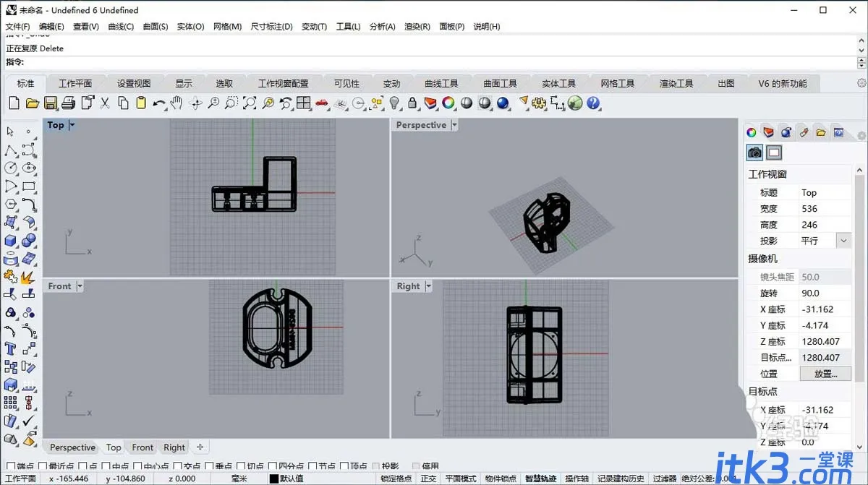Click the 放置... button

coord(825,374)
